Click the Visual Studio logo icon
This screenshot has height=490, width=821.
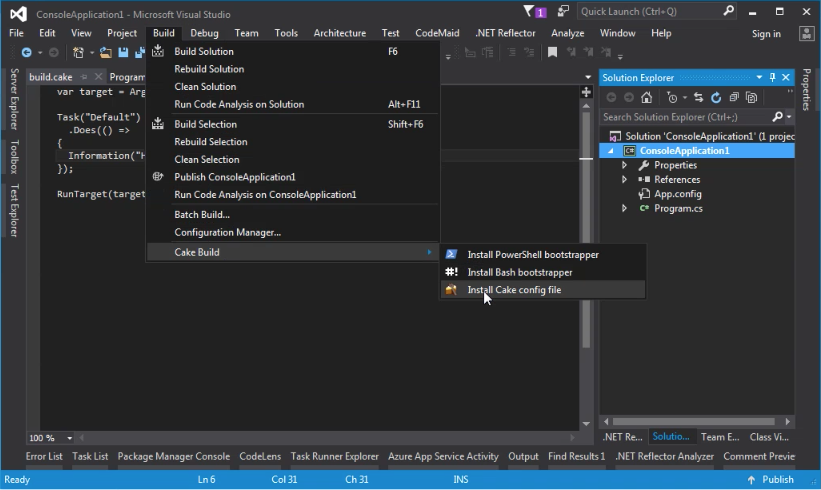(18, 14)
